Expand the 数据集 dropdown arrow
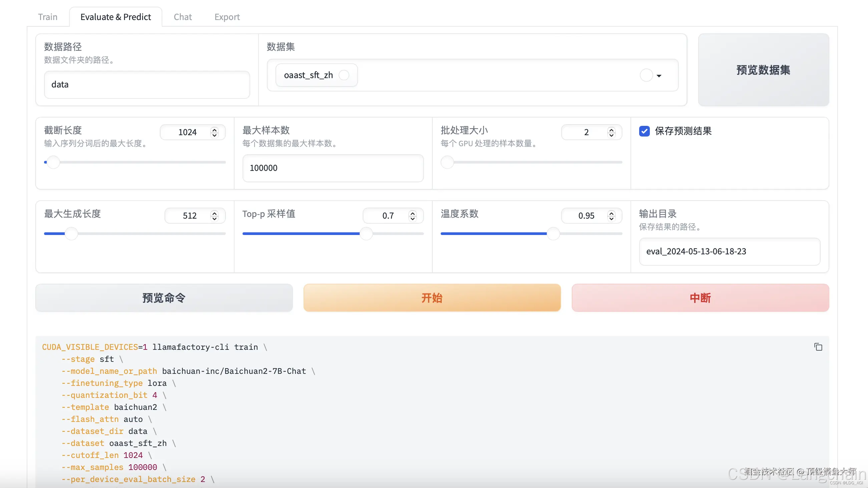Screen dimensions: 868x488 click(659, 76)
